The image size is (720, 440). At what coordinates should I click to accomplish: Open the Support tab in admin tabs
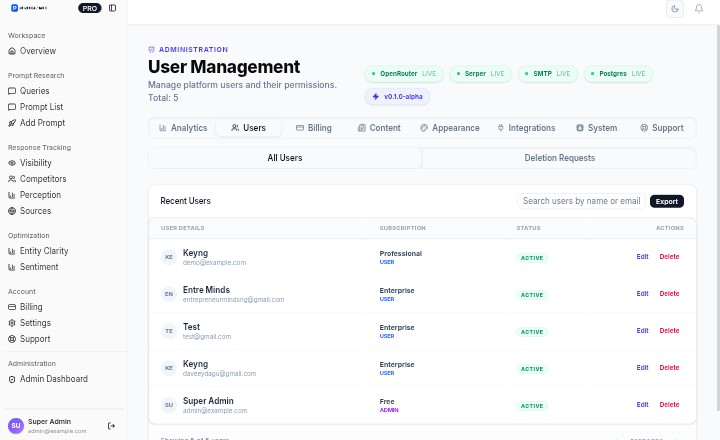[662, 128]
